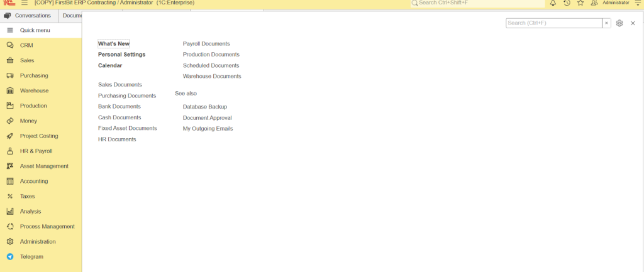Focus the global Search Ctrl+Shift+F box
Image resolution: width=644 pixels, height=272 pixels.
[x=478, y=3]
